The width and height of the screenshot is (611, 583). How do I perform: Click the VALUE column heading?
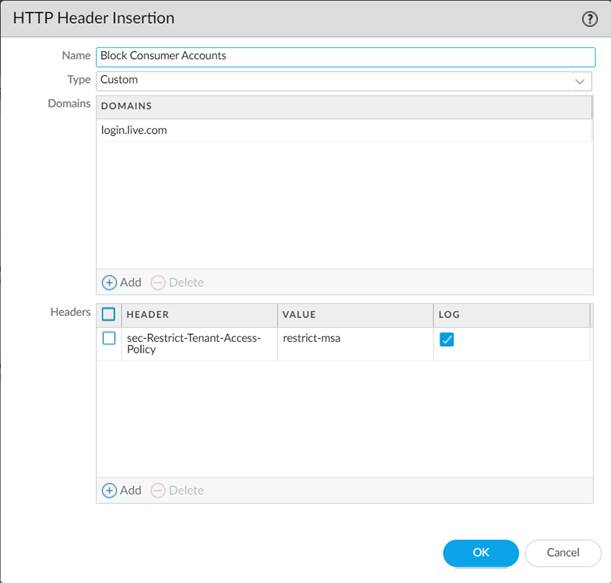(x=355, y=315)
